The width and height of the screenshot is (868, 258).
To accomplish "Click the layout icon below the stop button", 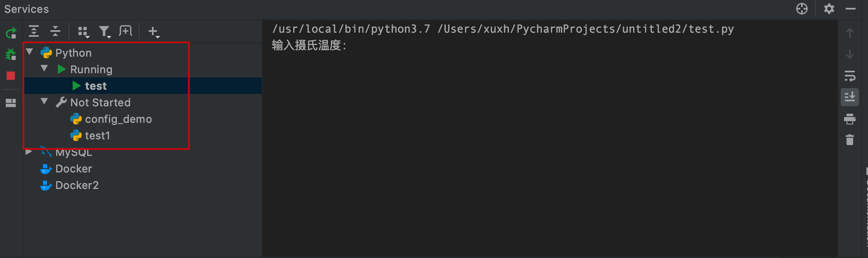I will (x=11, y=103).
